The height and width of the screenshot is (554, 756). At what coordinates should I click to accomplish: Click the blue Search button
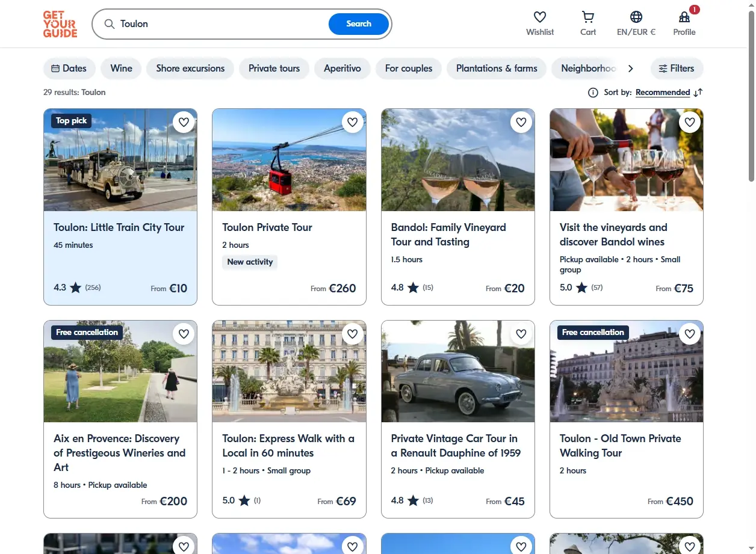coord(359,24)
